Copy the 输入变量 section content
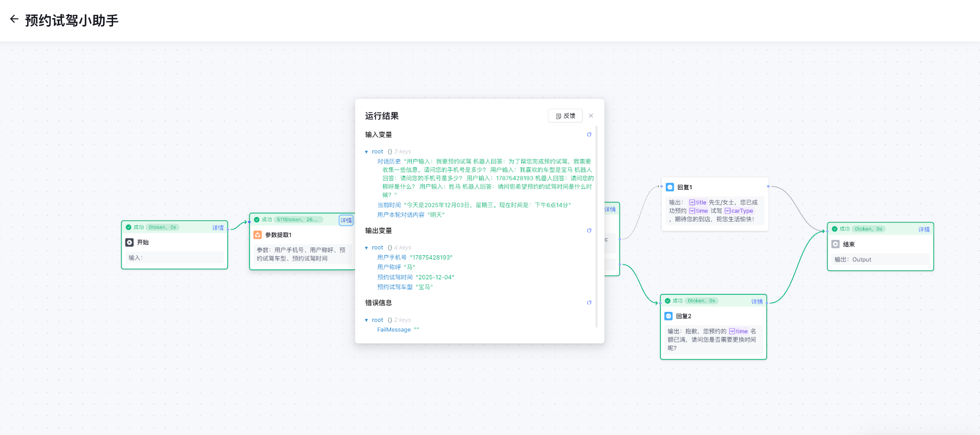 (589, 134)
